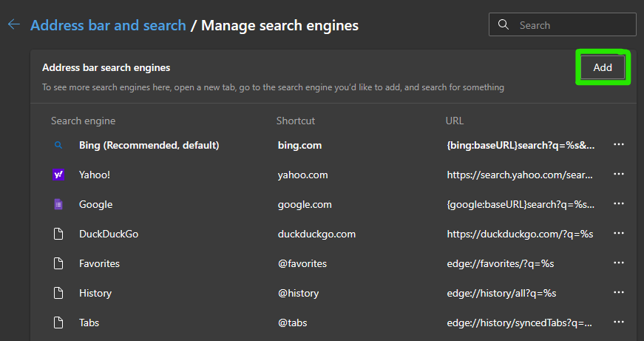Click the DuckDuckGo page icon
Screen dimensions: 644x341
58,234
